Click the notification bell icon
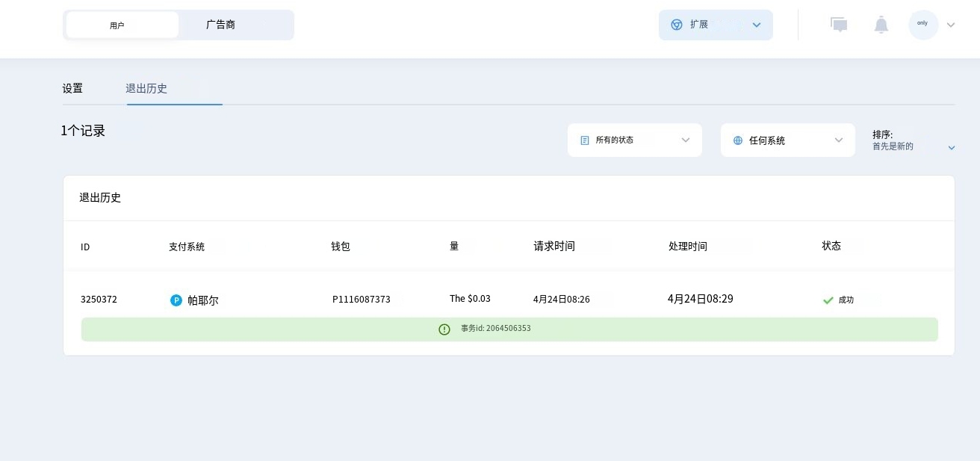 pyautogui.click(x=881, y=25)
